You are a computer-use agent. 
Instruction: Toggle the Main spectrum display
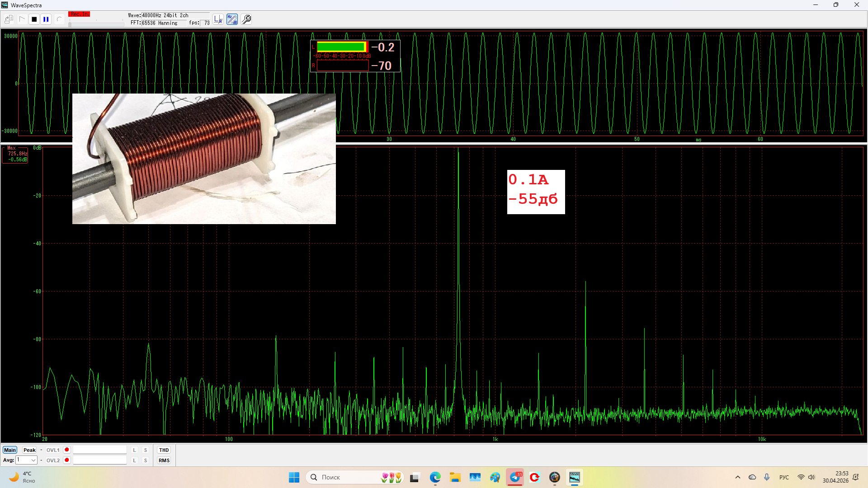[x=10, y=450]
